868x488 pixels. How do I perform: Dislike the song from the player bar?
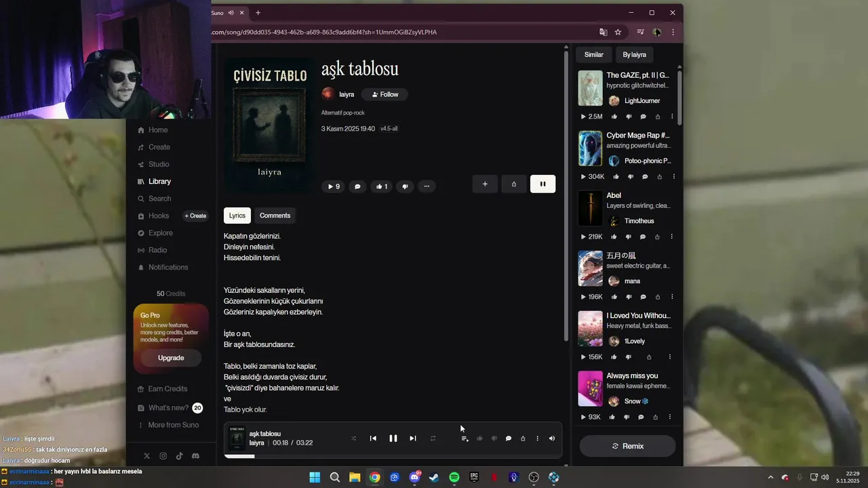494,439
